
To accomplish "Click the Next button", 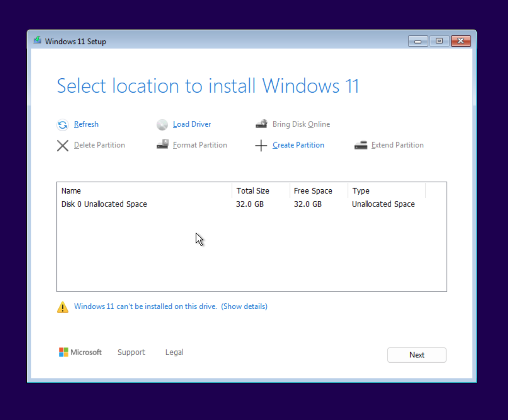I will click(417, 355).
